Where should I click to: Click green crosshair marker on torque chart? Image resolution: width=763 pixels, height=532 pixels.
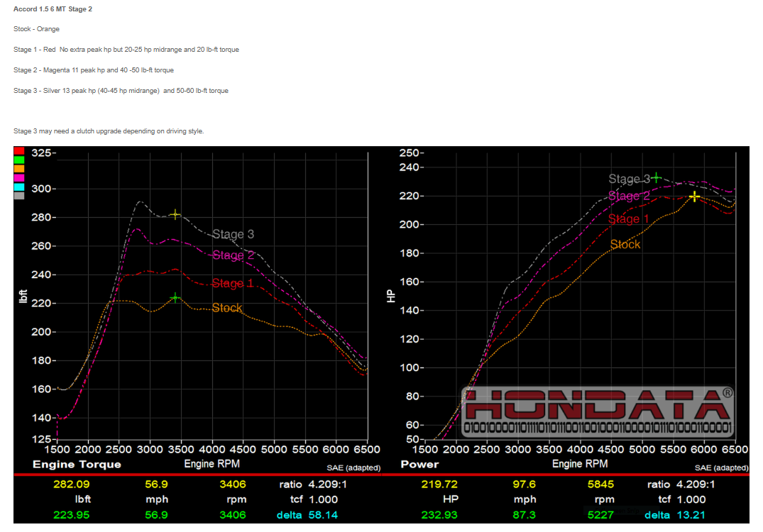click(x=175, y=298)
